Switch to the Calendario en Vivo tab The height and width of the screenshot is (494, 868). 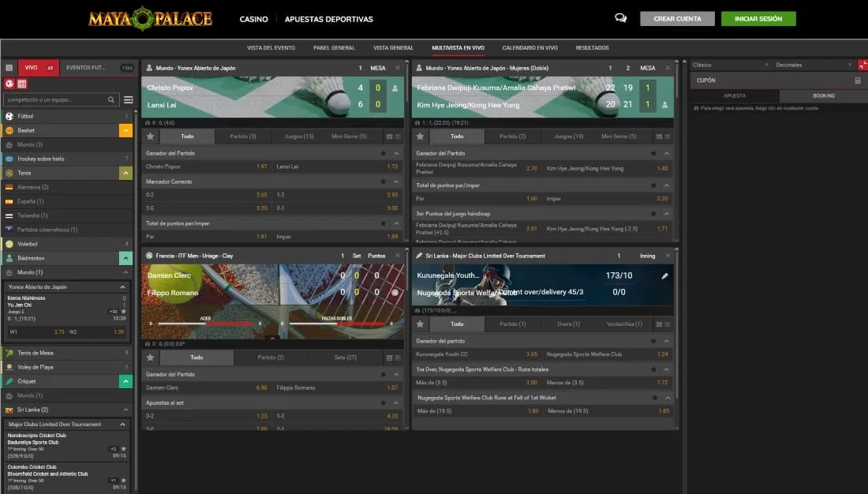[529, 48]
